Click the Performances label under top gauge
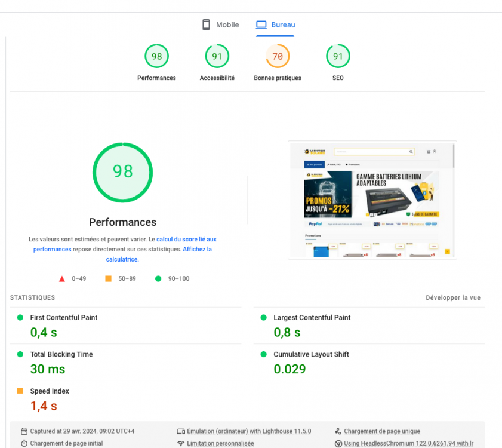Image resolution: width=502 pixels, height=448 pixels. [156, 78]
